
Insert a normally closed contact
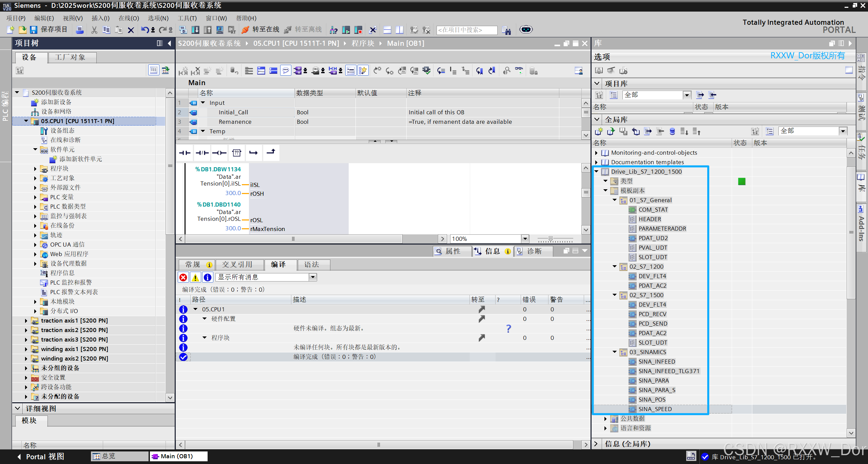point(202,153)
